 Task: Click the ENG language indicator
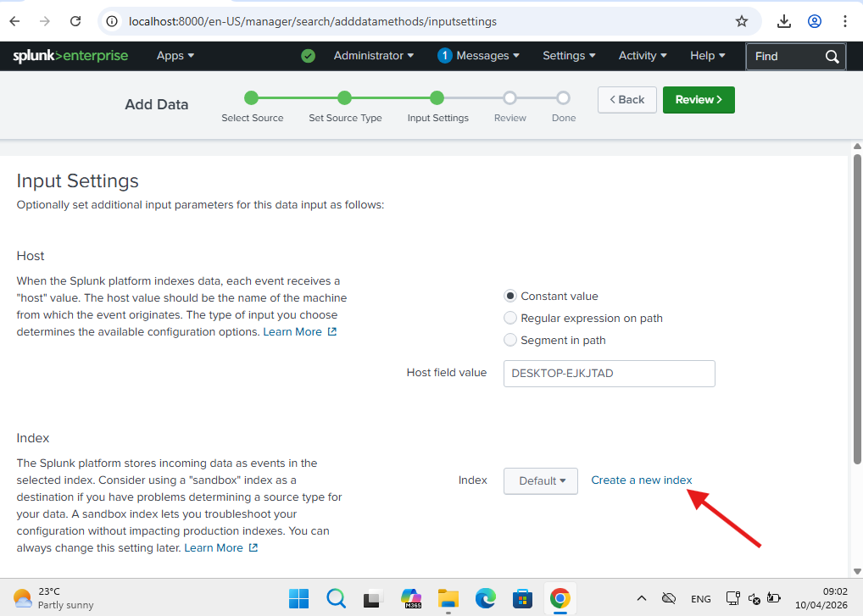coord(700,599)
